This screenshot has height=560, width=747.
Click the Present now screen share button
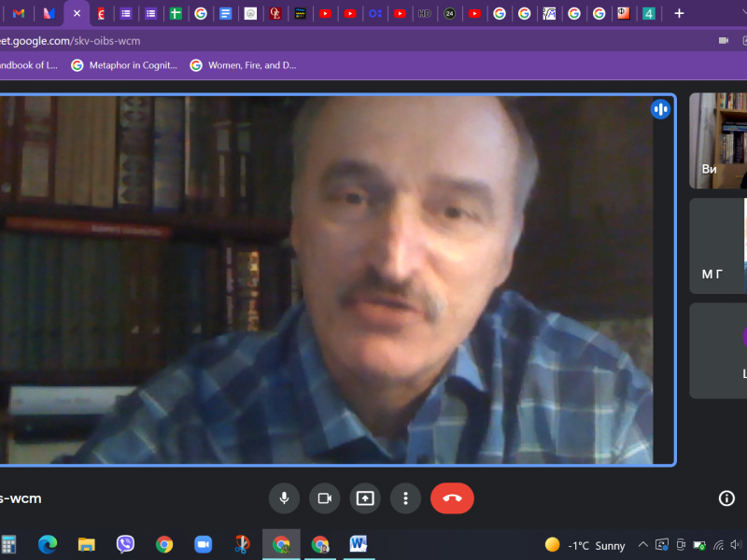pos(365,498)
